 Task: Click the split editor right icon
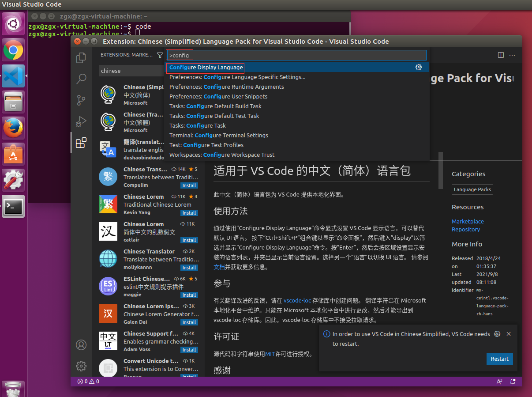[501, 55]
